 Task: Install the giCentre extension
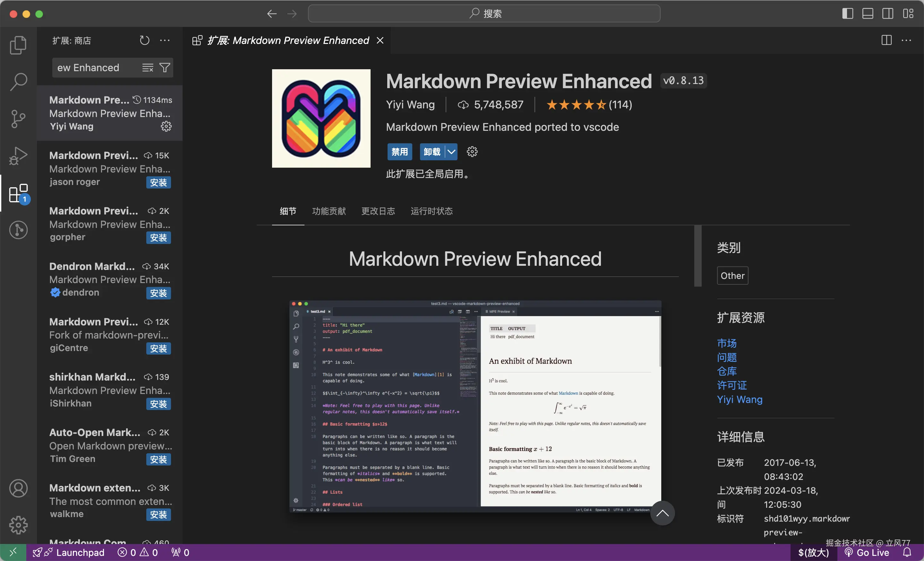158,348
